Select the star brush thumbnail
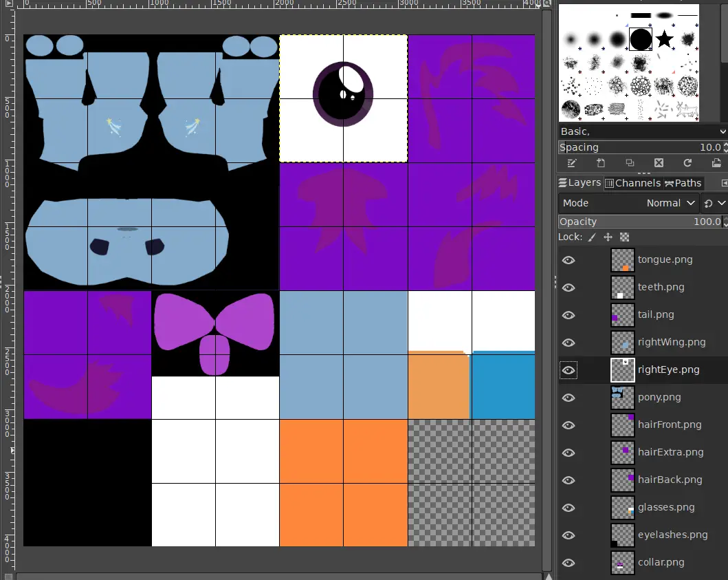This screenshot has width=728, height=580. click(664, 39)
